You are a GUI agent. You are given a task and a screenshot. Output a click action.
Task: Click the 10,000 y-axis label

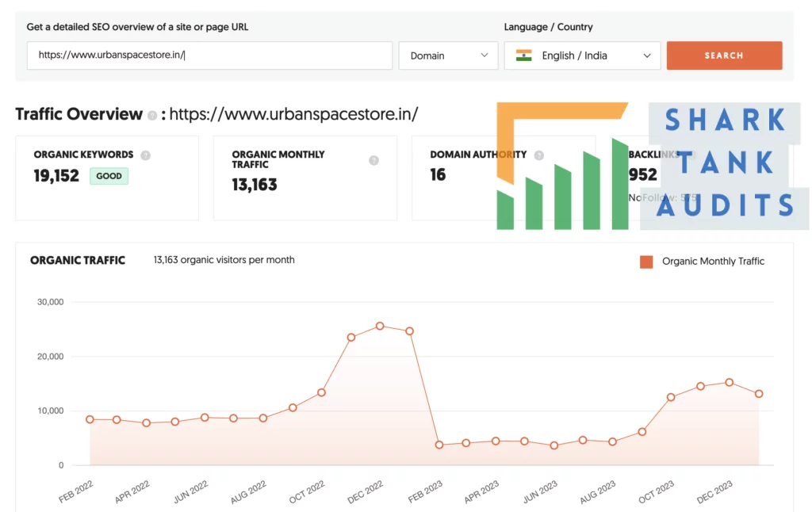pos(50,411)
